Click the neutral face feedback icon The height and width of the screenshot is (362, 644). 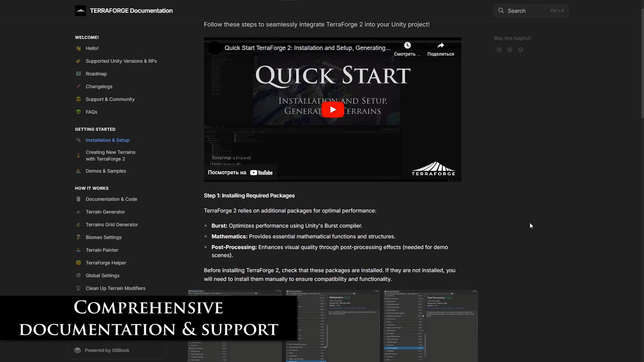point(510,50)
